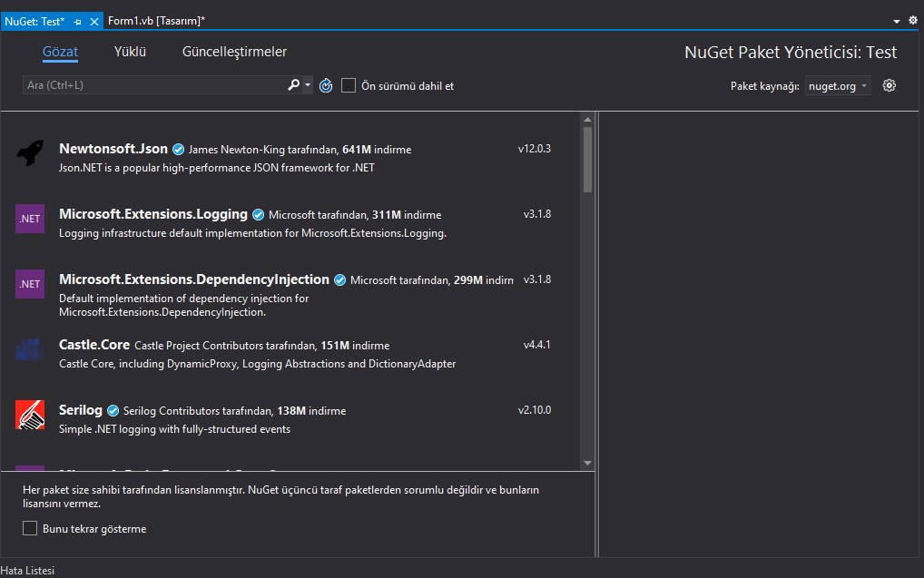924x578 pixels.
Task: Click version v3.1.8 of Microsoft.Extensions.Logging
Action: (x=537, y=214)
